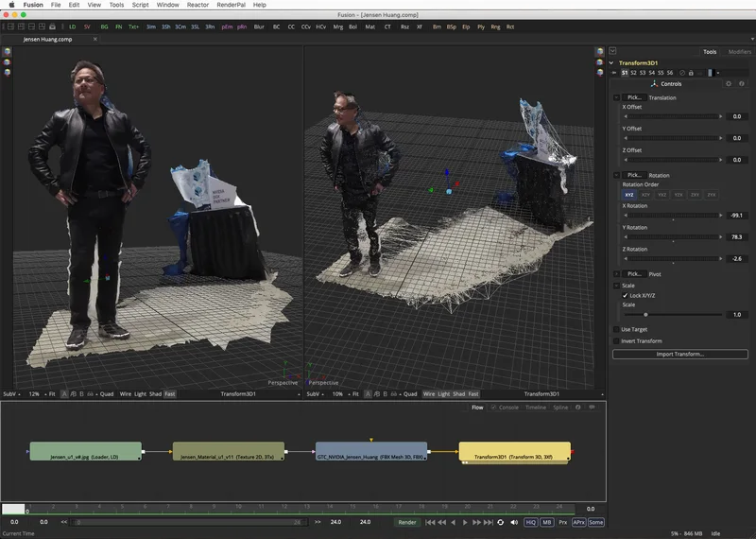Add a Polygon mask with the Ply tool
The height and width of the screenshot is (539, 756).
point(481,27)
